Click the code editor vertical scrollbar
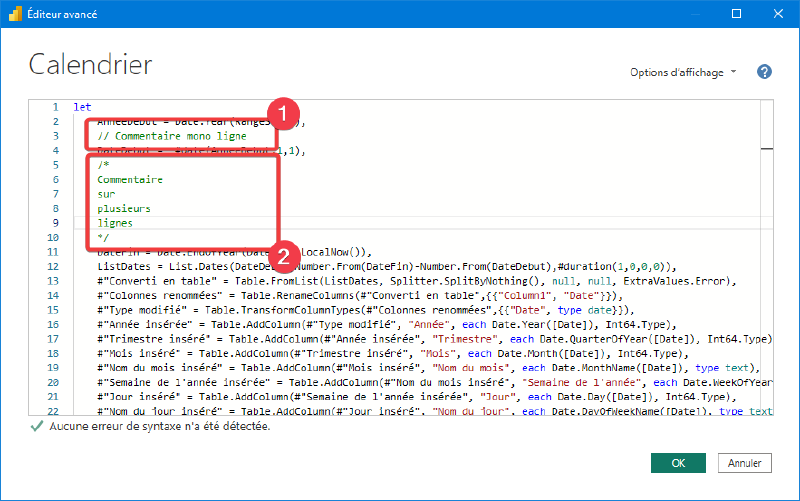The width and height of the screenshot is (800, 501). coord(766,257)
